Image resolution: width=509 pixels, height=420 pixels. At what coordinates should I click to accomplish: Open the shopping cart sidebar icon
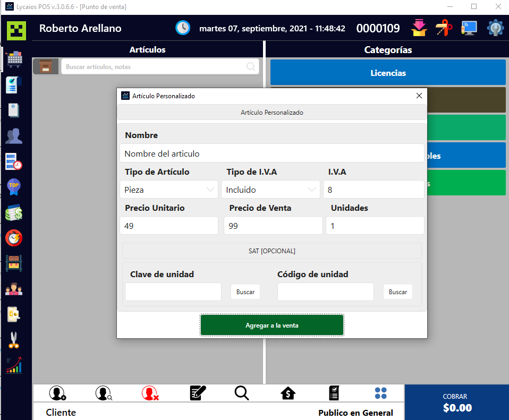click(x=14, y=59)
